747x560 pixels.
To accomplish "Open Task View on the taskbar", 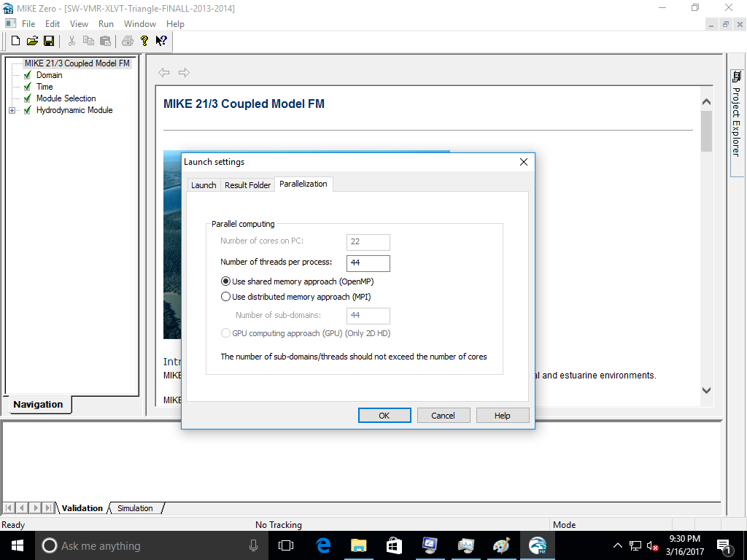I will click(x=286, y=545).
